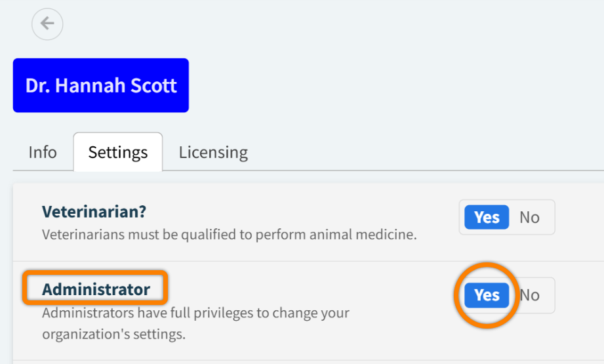
Task: Click the veterinarian qualification description text
Action: pos(229,234)
